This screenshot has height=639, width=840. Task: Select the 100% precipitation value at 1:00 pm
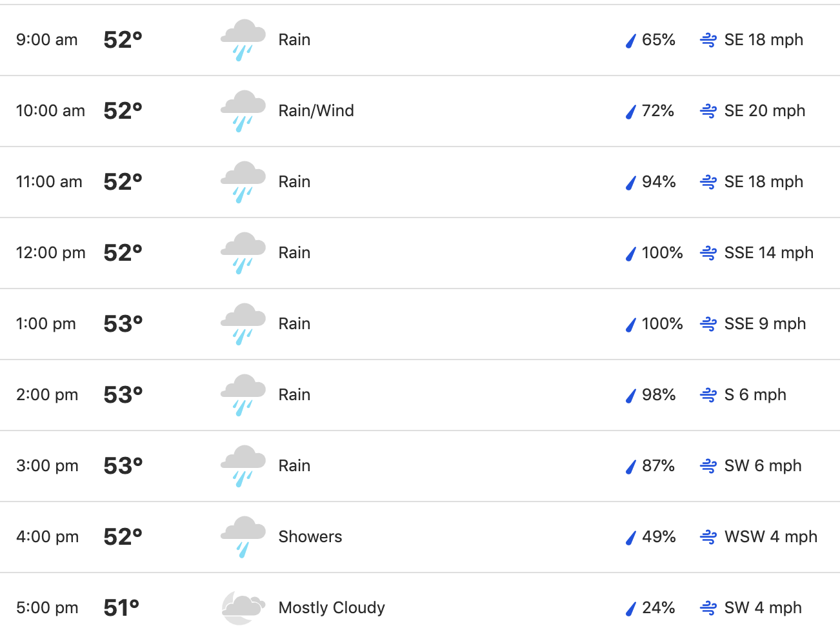click(662, 324)
